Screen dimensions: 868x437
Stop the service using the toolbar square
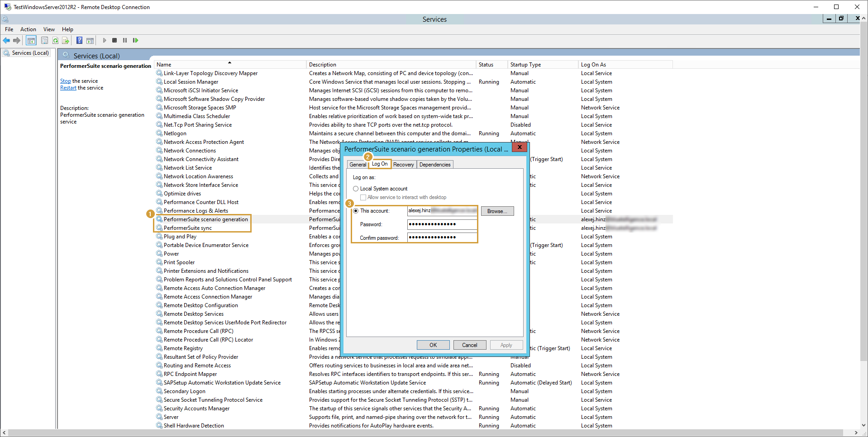tap(114, 41)
